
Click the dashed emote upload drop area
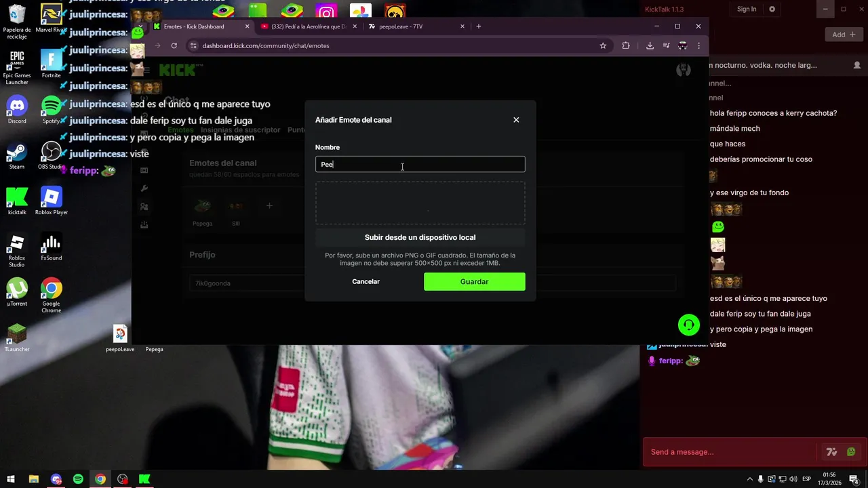(420, 203)
